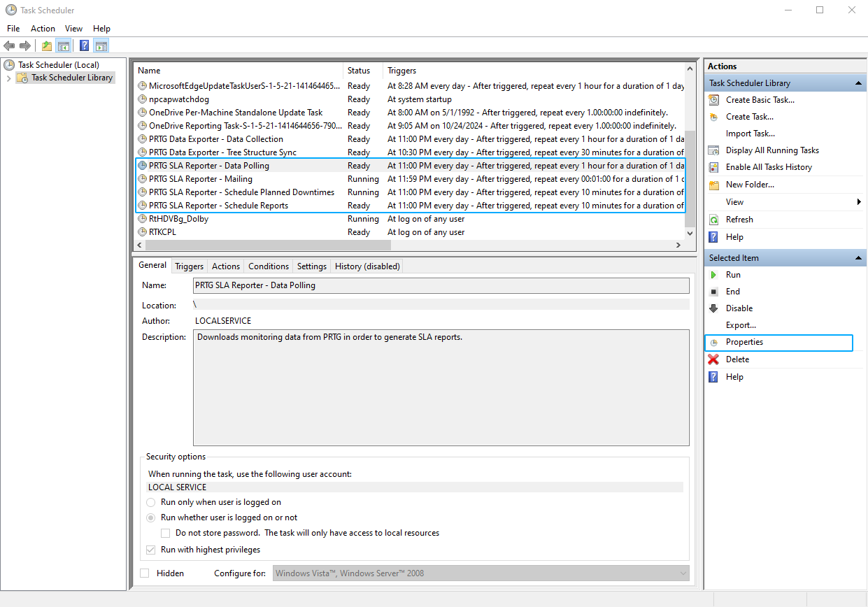868x607 pixels.
Task: Collapse the Selected Item actions section
Action: (858, 258)
